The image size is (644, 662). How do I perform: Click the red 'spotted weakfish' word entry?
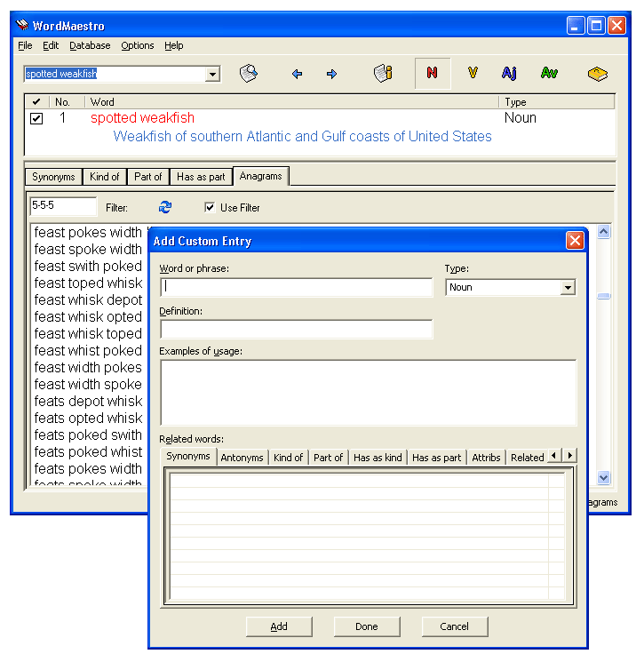coord(143,118)
